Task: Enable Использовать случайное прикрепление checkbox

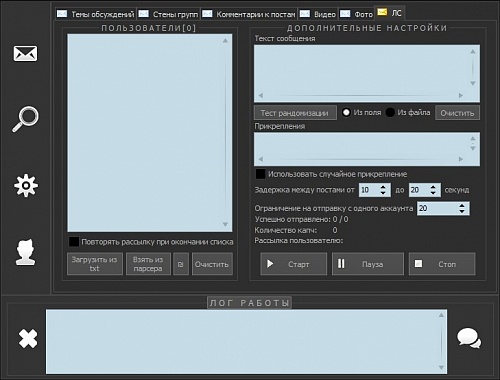Action: point(260,174)
